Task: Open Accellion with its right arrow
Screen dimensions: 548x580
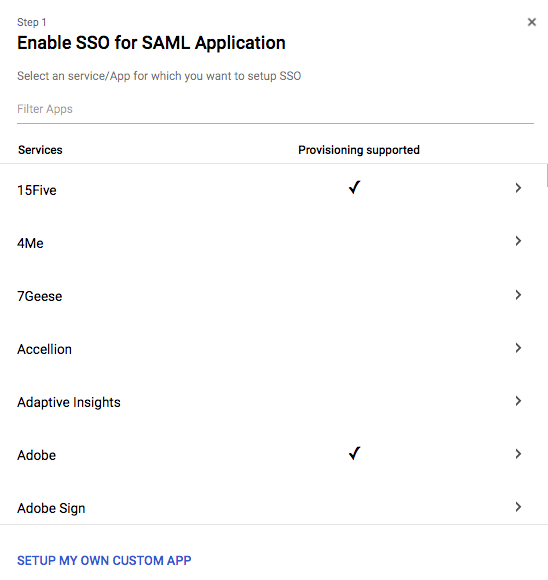Action: coord(518,348)
